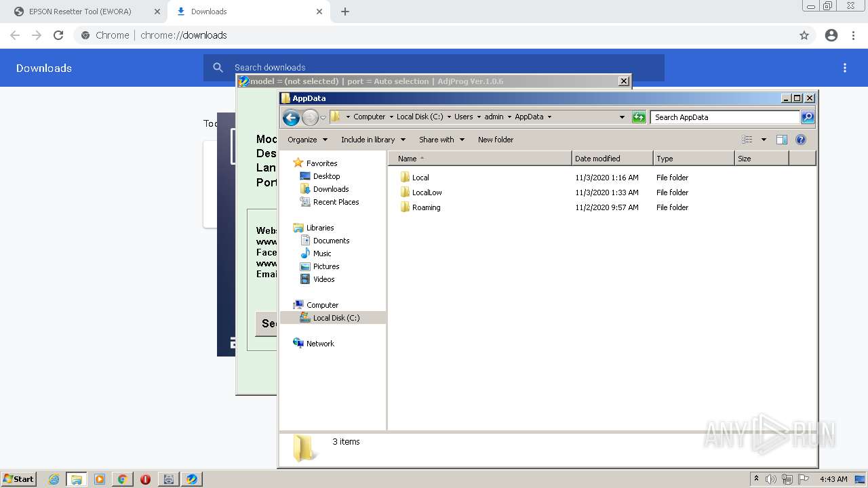This screenshot has width=868, height=488.
Task: Sort by the Date modified column header
Action: tap(612, 159)
